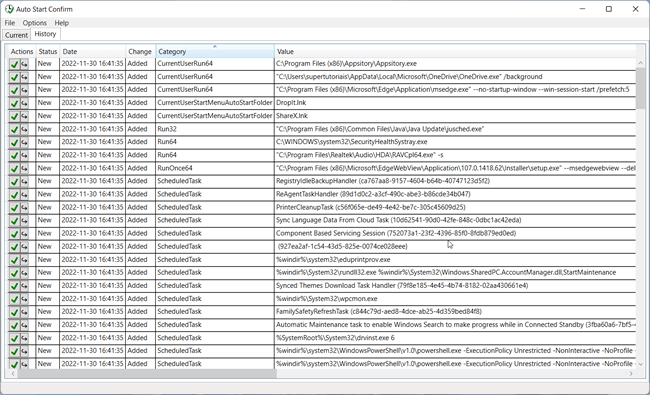The image size is (650, 395).
Task: Click the vertical scrollbar down arrow
Action: (x=640, y=364)
